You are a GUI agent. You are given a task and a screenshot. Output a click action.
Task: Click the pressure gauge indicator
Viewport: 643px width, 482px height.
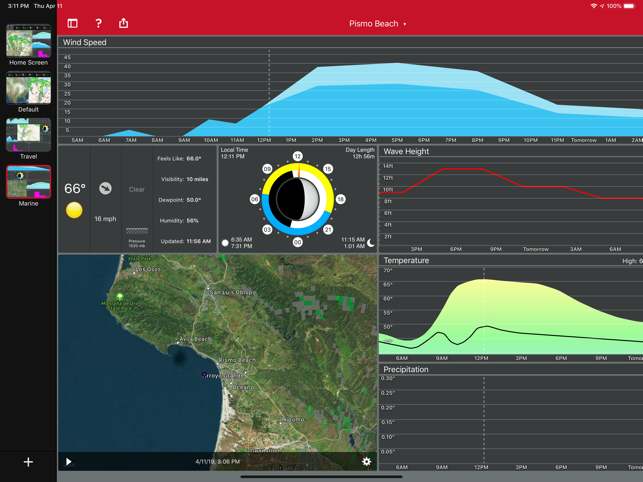click(x=137, y=231)
